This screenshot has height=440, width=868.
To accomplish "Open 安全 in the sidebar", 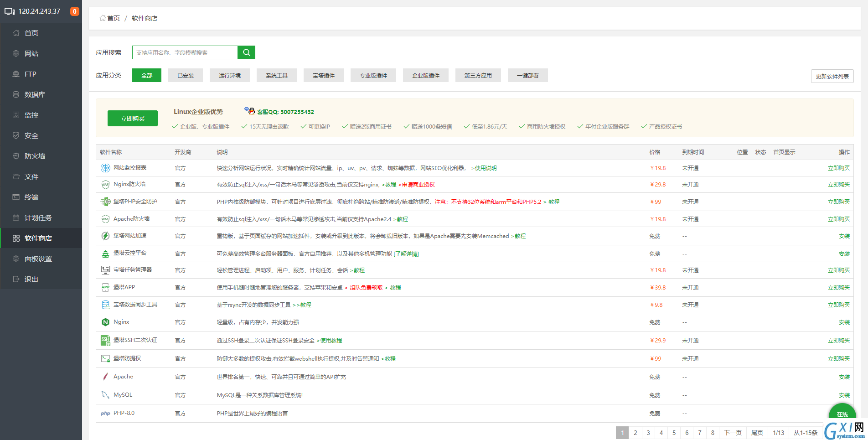I will point(41,135).
